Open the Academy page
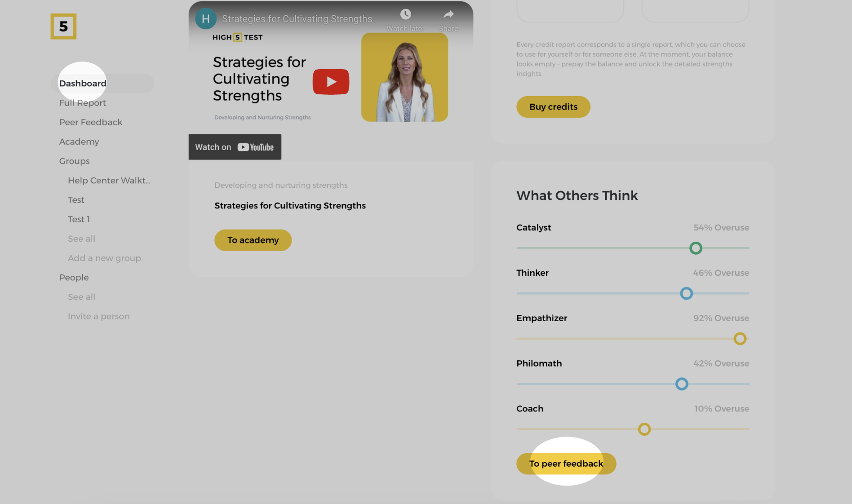The width and height of the screenshot is (852, 504). point(79,141)
